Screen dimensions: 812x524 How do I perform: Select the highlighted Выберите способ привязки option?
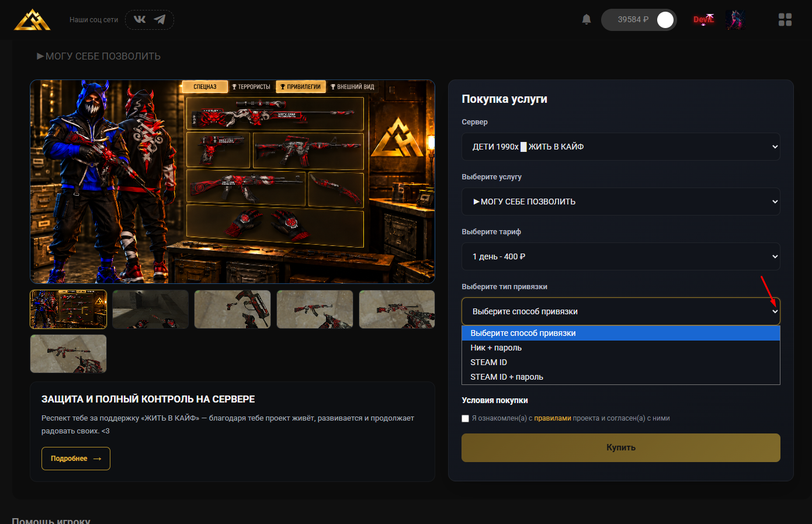pos(621,333)
